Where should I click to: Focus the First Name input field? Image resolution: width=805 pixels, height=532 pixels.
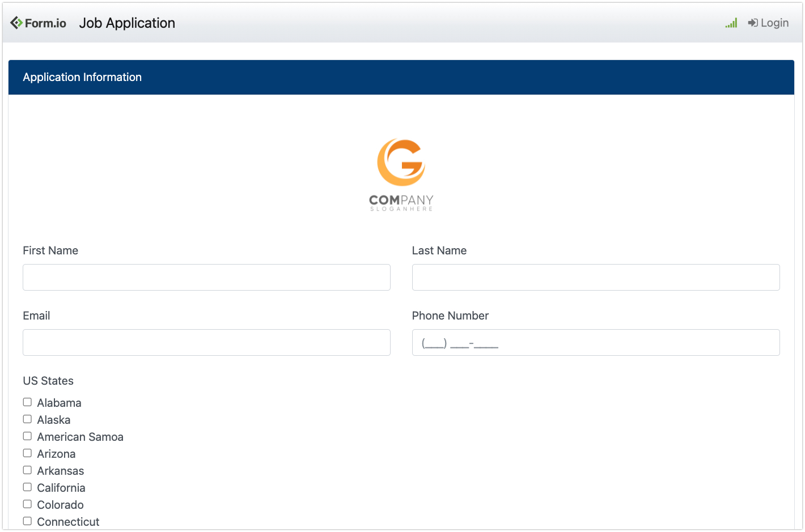pos(206,277)
